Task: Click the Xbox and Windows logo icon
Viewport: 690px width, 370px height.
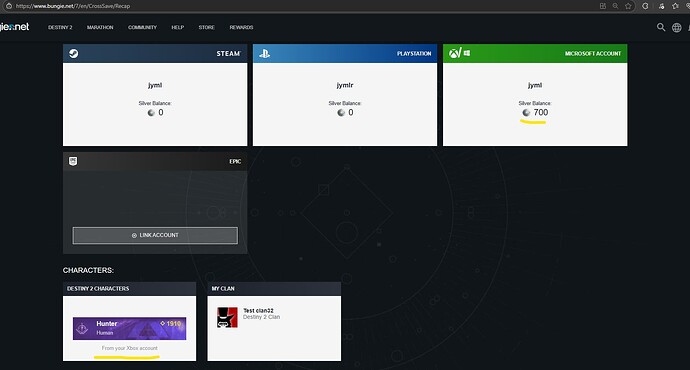Action: pos(459,53)
